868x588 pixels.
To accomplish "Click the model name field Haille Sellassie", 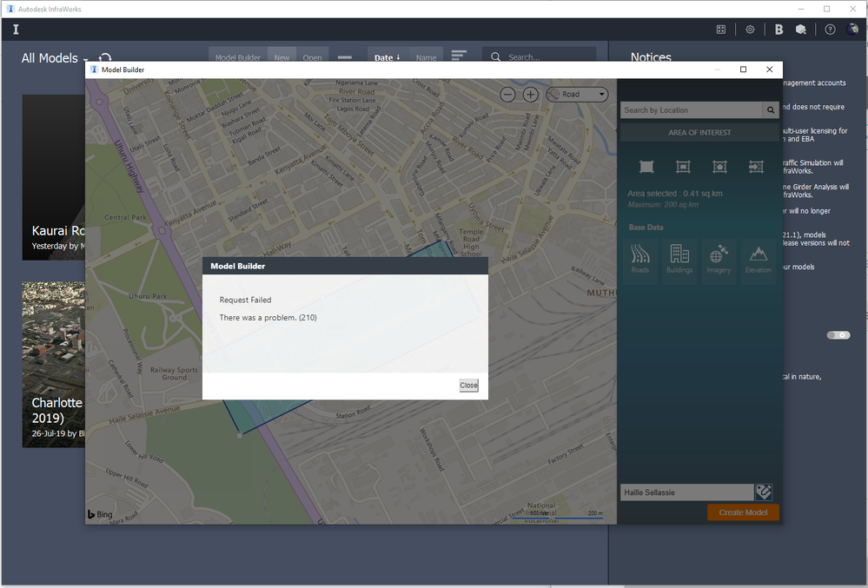I will click(687, 492).
